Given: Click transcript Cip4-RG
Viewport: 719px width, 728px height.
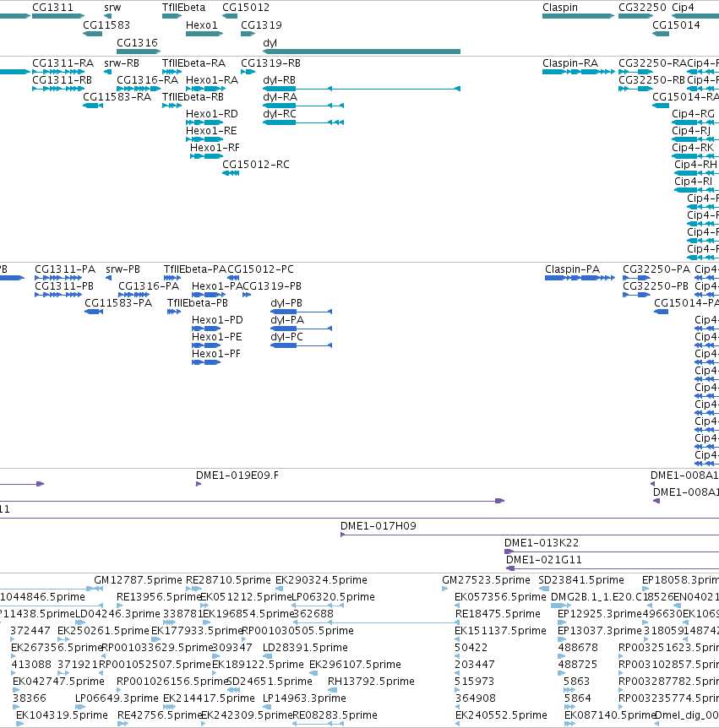Looking at the screenshot, I should click(693, 114).
